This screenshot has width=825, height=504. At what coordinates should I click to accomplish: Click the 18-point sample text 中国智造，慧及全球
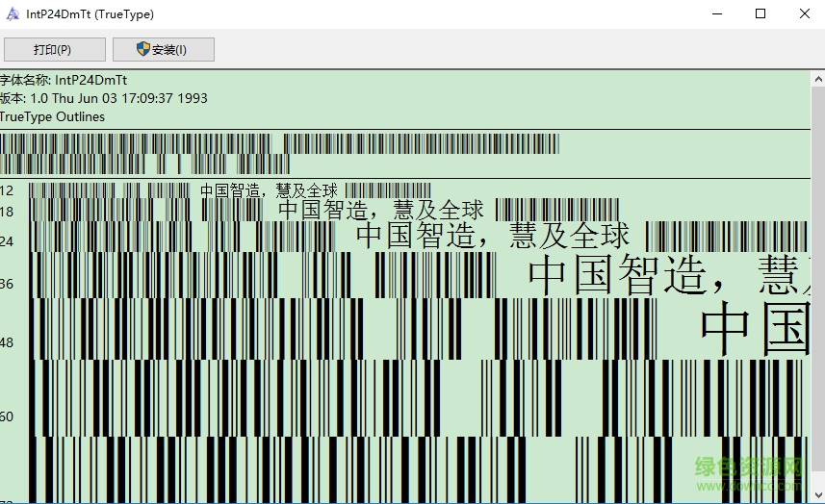coord(380,211)
